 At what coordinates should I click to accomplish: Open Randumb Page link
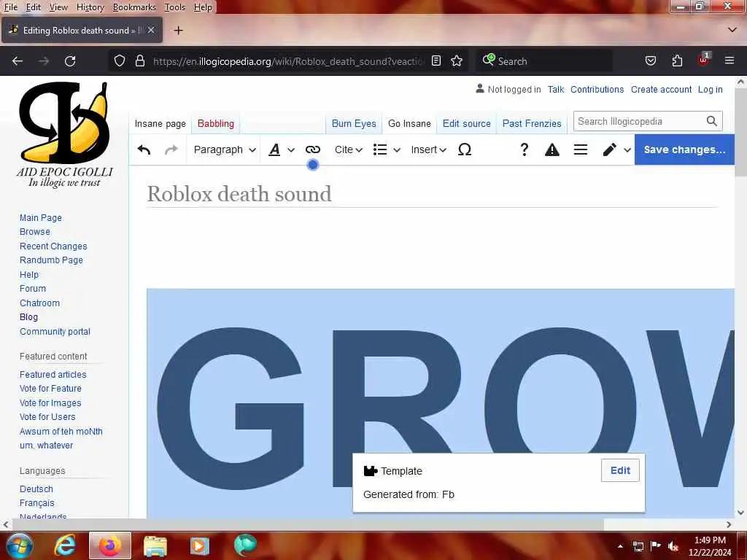point(51,260)
